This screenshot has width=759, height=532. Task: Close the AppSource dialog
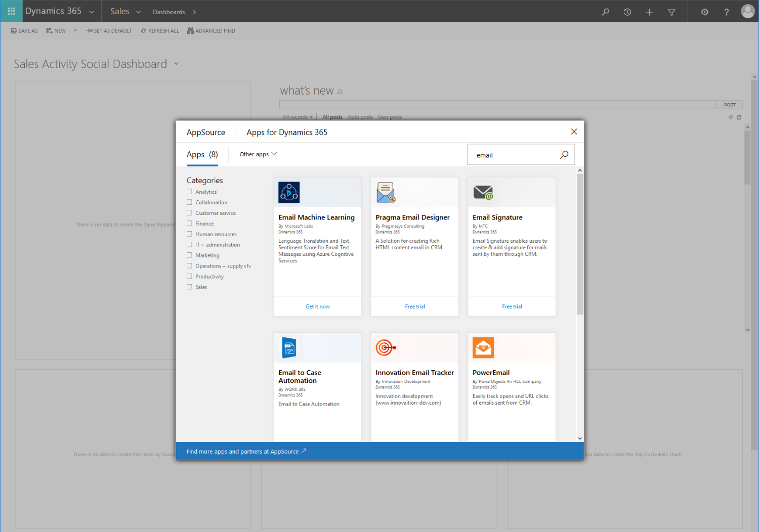click(x=574, y=131)
